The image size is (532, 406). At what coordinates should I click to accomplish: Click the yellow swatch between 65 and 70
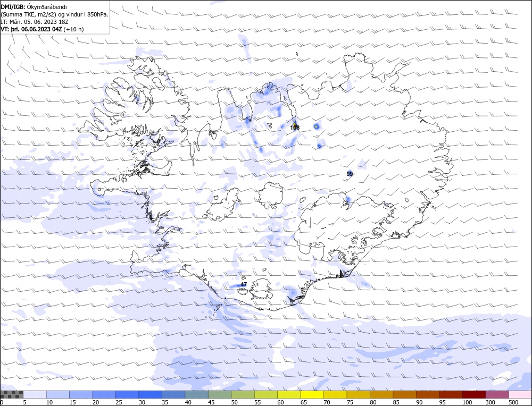(312, 394)
